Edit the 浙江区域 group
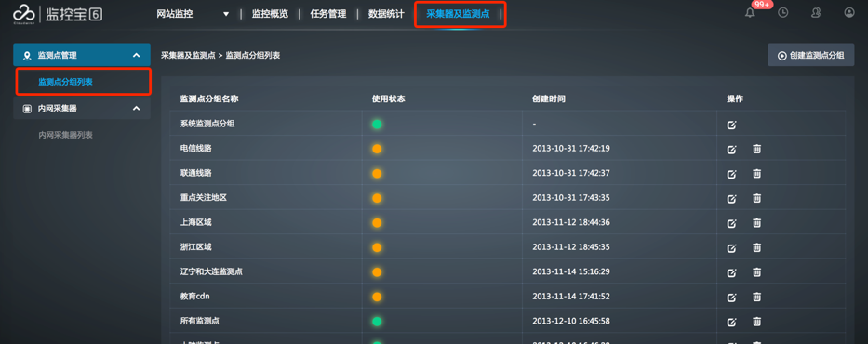Screen dimensions: 868x344 (732, 247)
